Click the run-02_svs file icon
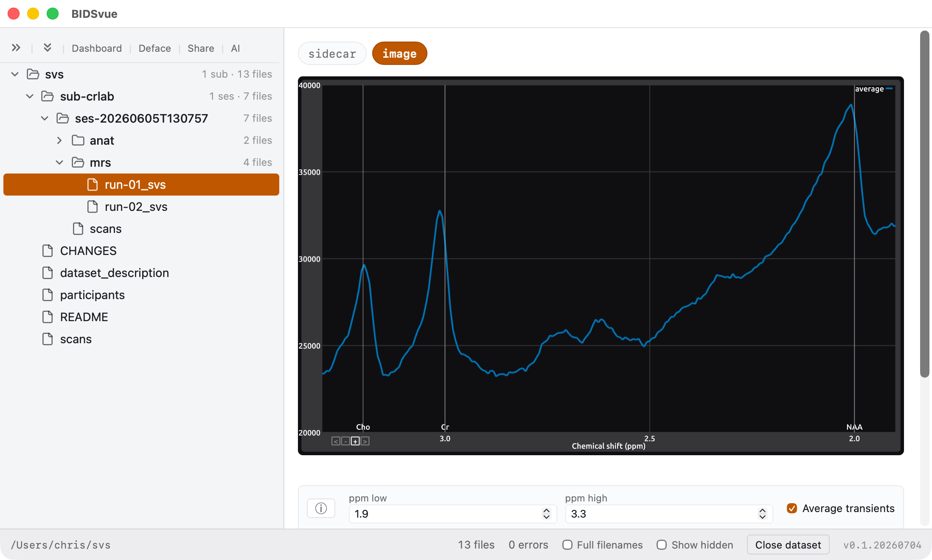Image resolution: width=932 pixels, height=560 pixels. click(93, 207)
